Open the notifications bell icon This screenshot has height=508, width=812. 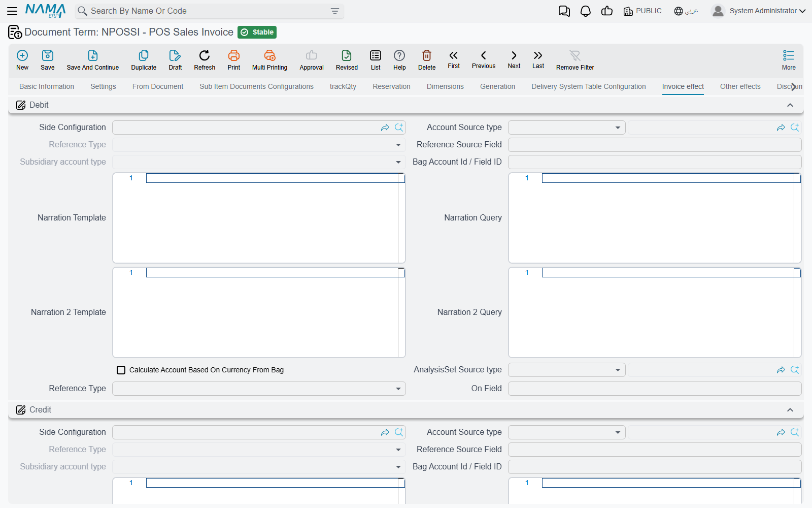[x=586, y=11]
